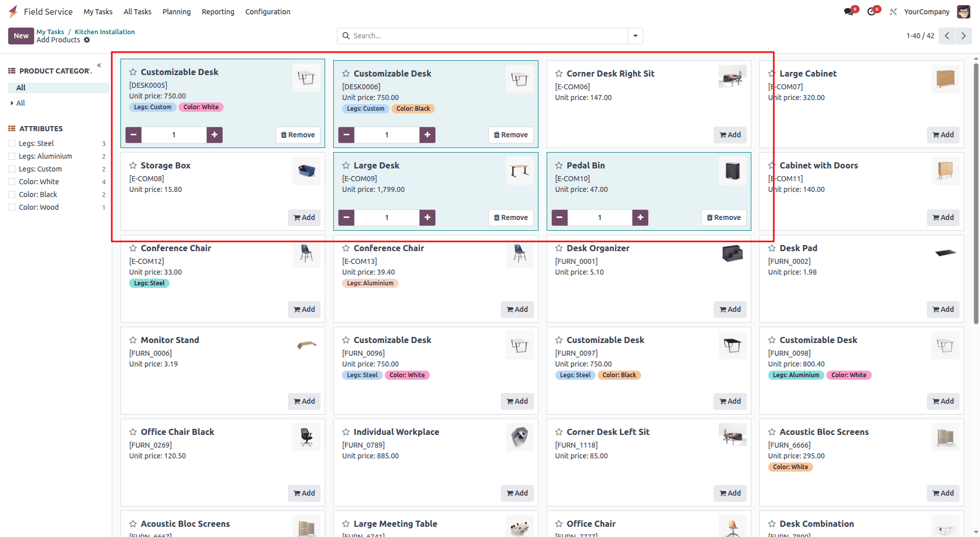Increase Pedal Bin quantity with plus stepper
Image resolution: width=980 pixels, height=537 pixels.
pyautogui.click(x=640, y=217)
